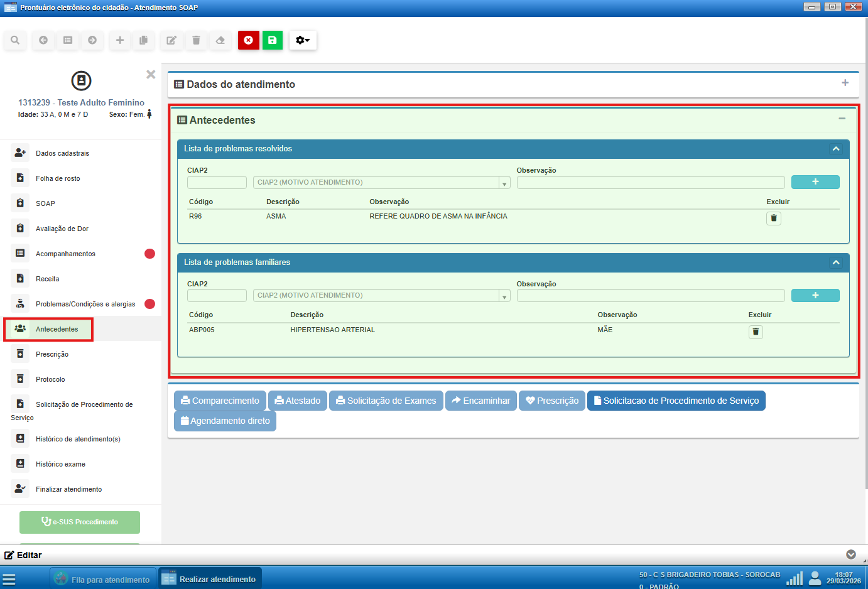Image resolution: width=868 pixels, height=589 pixels.
Task: Click the red cancel icon in toolbar
Action: (249, 40)
